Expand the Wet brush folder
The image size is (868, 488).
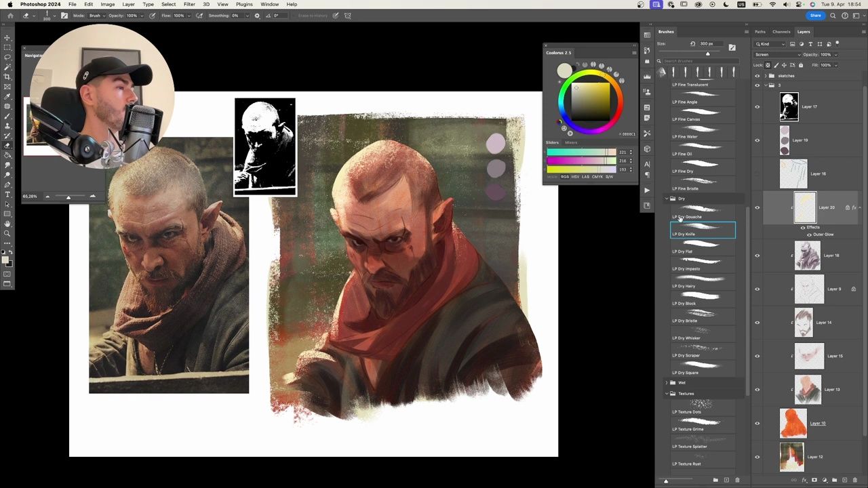pos(666,383)
